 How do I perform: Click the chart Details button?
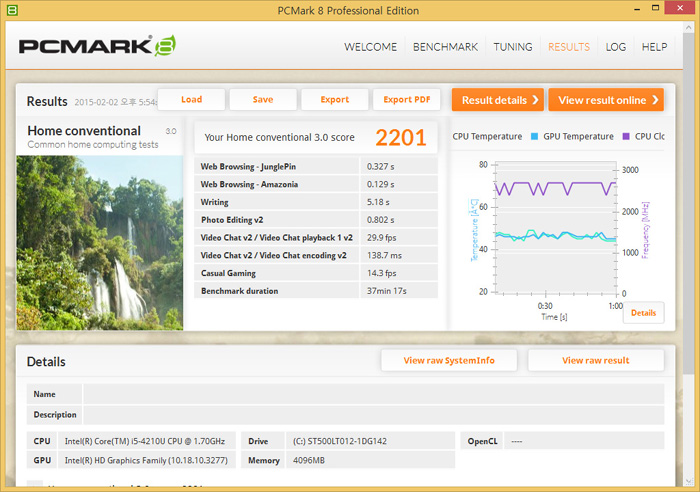tap(643, 313)
